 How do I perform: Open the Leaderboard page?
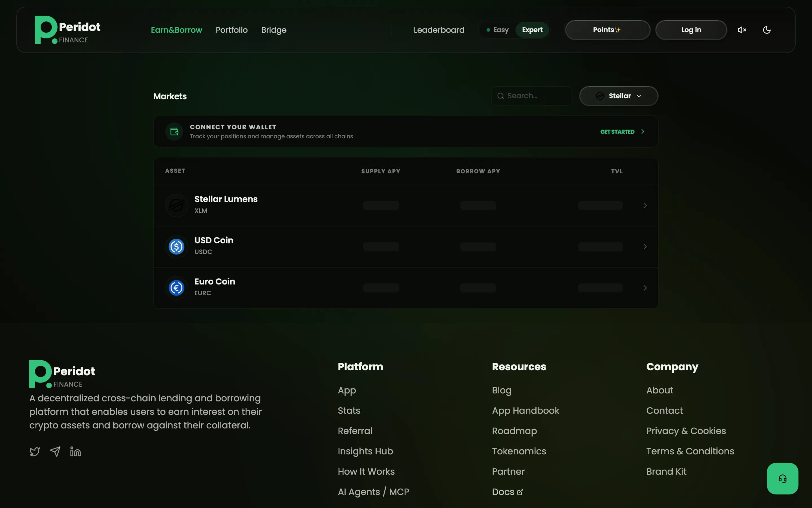[439, 30]
